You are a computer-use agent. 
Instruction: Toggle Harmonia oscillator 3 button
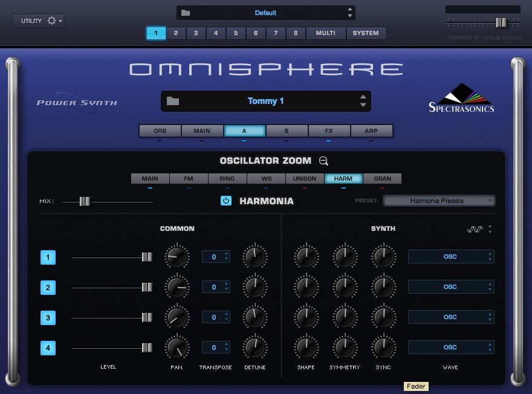point(48,318)
